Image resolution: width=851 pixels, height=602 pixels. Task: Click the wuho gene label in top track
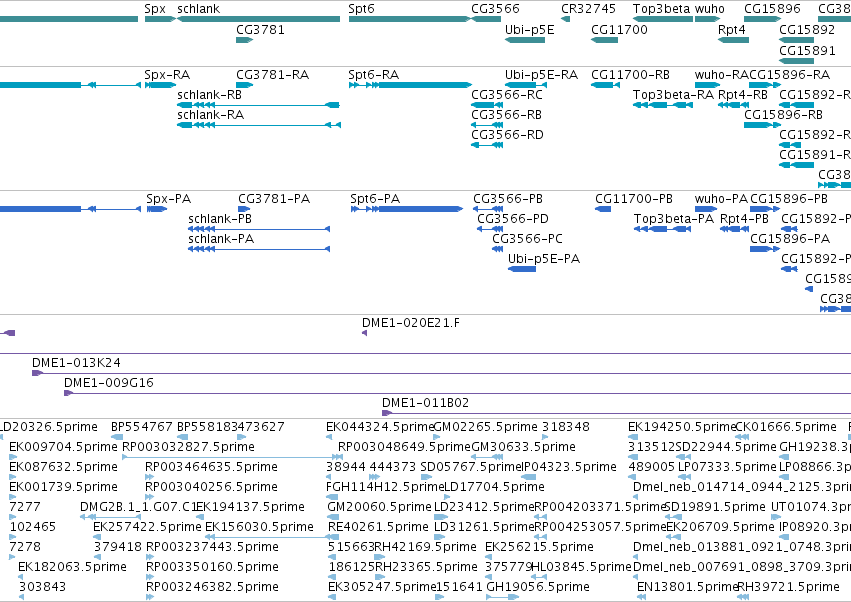coord(709,9)
